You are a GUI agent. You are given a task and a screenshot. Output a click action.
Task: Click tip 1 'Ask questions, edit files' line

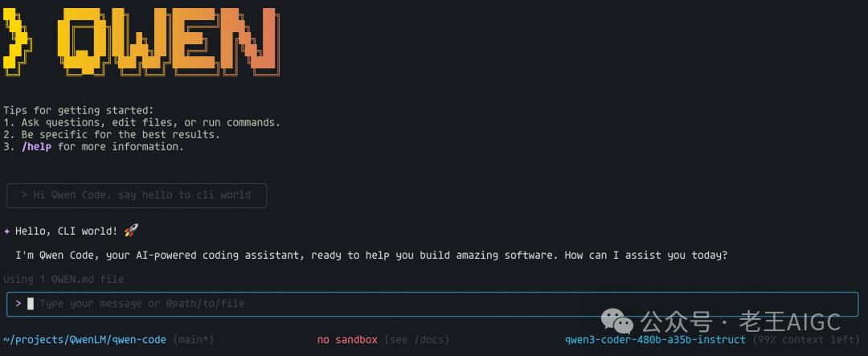(141, 122)
